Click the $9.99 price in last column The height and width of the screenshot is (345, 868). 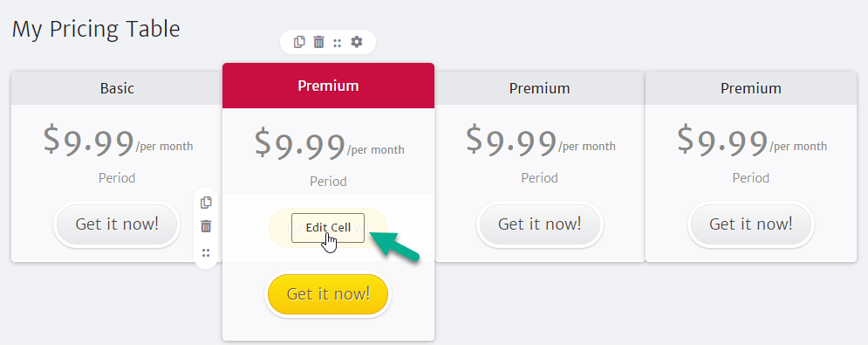(x=722, y=141)
